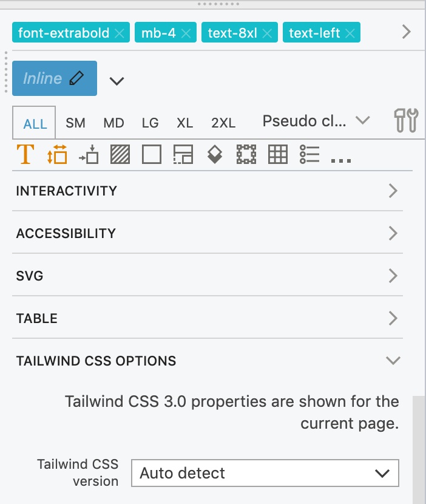Select the border square icon
This screenshot has width=426, height=504.
pyautogui.click(x=152, y=154)
